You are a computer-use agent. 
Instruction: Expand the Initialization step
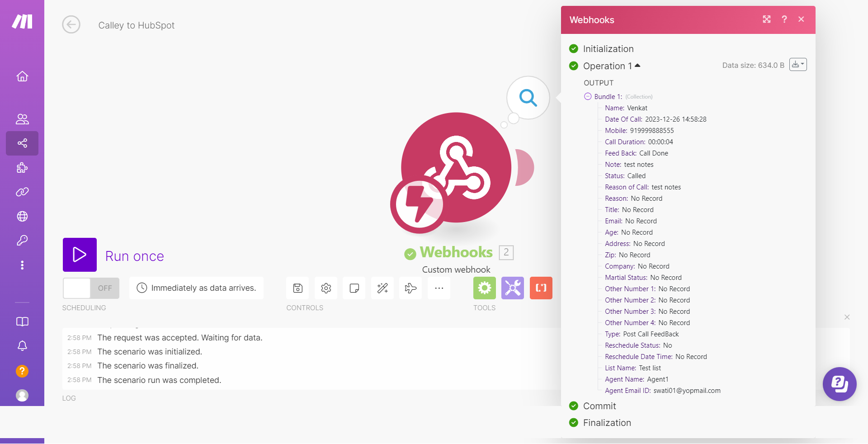[x=608, y=49]
